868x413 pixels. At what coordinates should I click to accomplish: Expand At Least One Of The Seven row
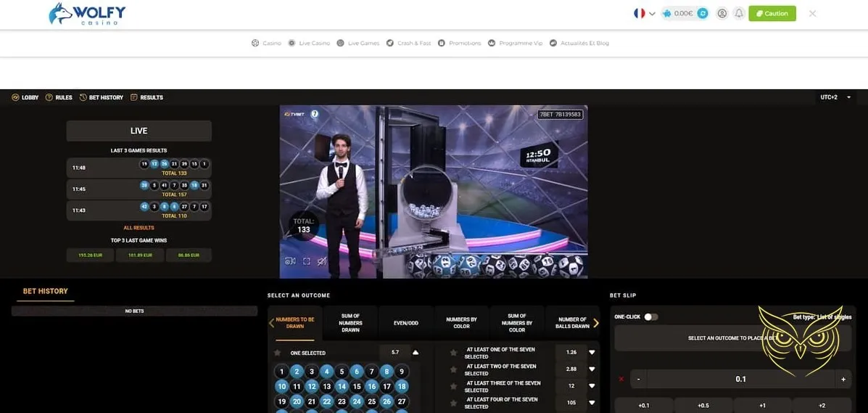tap(592, 353)
